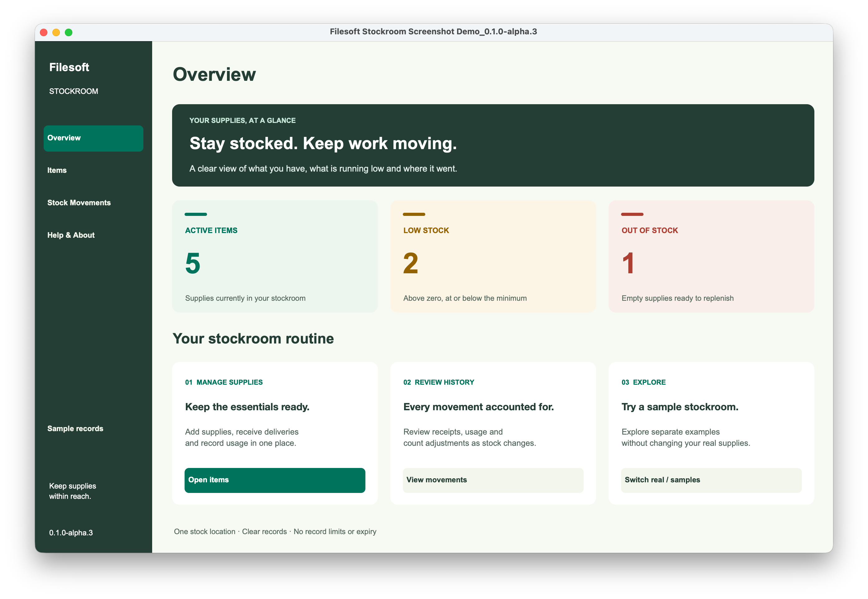868x599 pixels.
Task: Select Sample records in the sidebar
Action: point(94,429)
